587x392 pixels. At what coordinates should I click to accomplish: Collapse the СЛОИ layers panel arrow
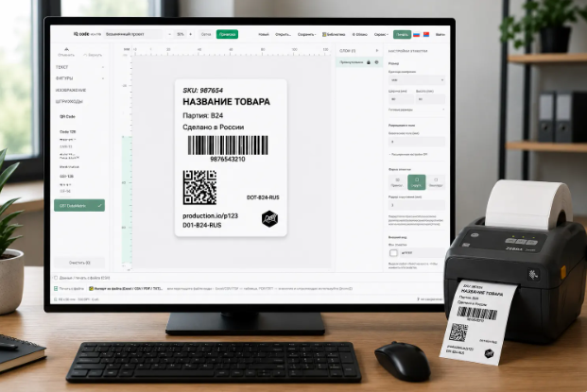coord(377,50)
